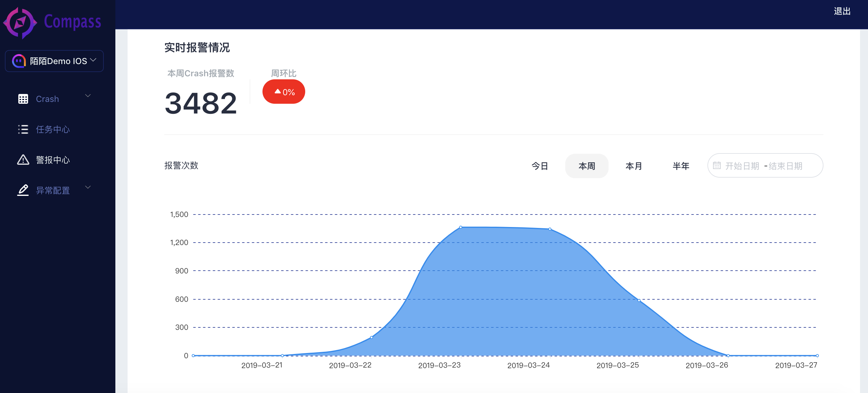The image size is (868, 393).
Task: Select the 今日 time range
Action: (x=540, y=166)
